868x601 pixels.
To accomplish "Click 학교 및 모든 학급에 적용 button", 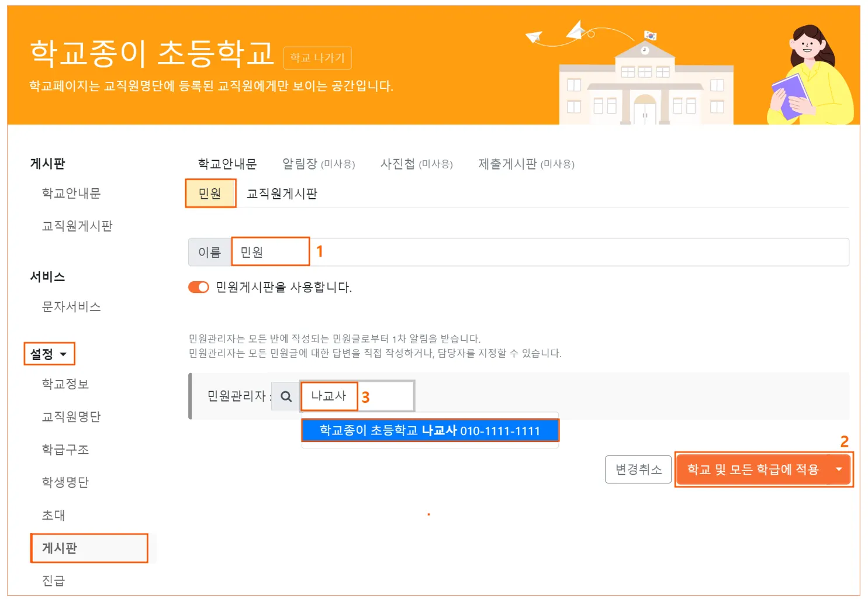I will 753,469.
